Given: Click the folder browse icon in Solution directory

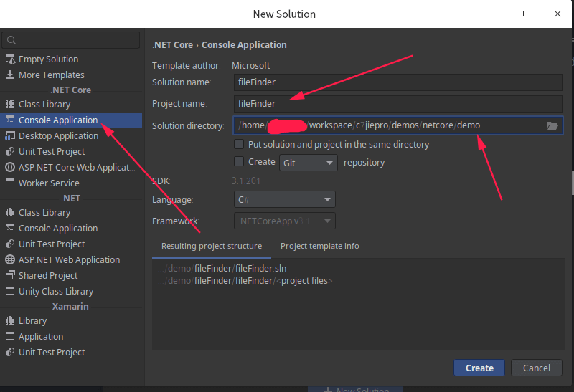Looking at the screenshot, I should (552, 125).
